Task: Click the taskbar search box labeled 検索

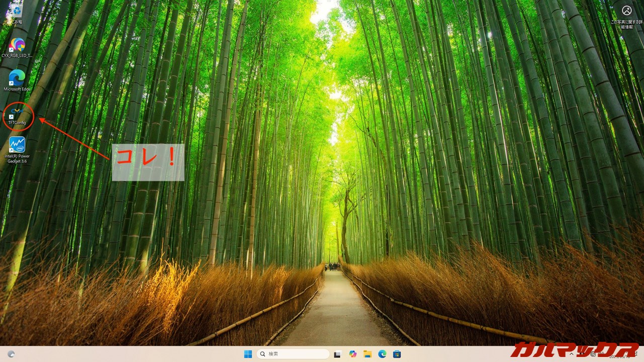Action: click(x=293, y=354)
